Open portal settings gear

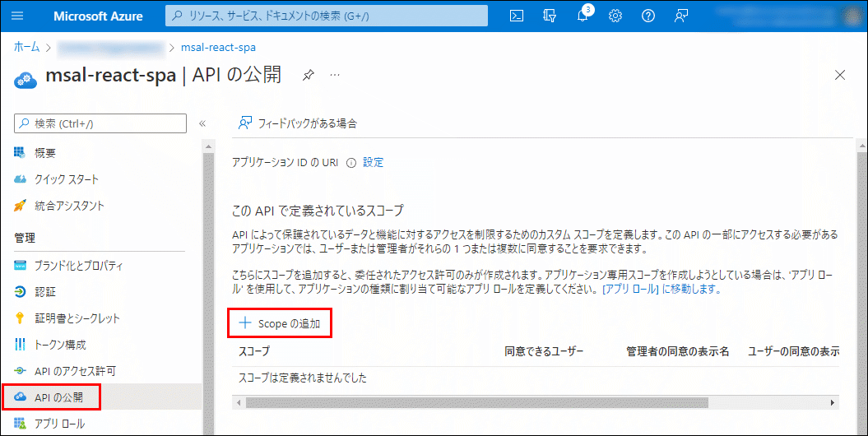coord(615,16)
